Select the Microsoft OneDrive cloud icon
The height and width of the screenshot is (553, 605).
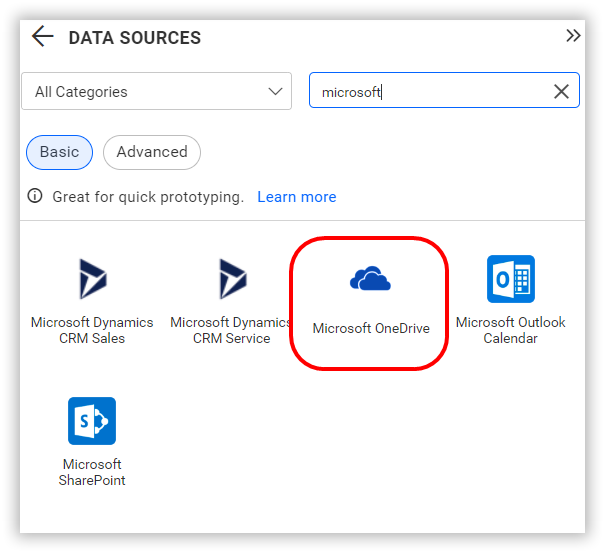[370, 278]
